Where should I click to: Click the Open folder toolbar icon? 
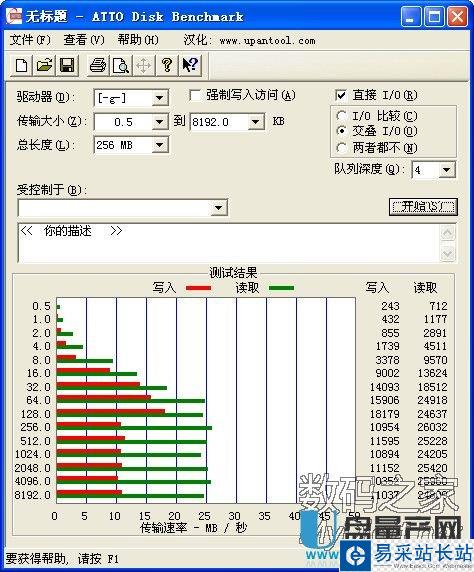coord(44,65)
